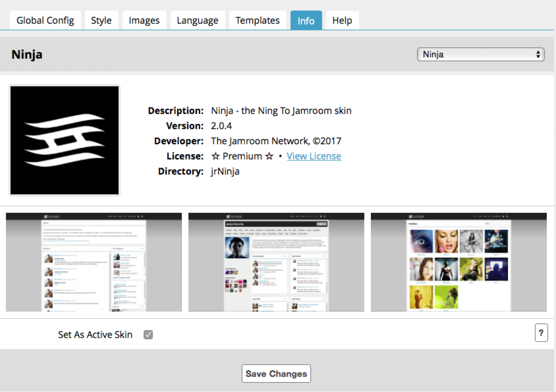Click the '☆ Premium ☆' license text
Image resolution: width=556 pixels, height=392 pixels.
coord(242,156)
